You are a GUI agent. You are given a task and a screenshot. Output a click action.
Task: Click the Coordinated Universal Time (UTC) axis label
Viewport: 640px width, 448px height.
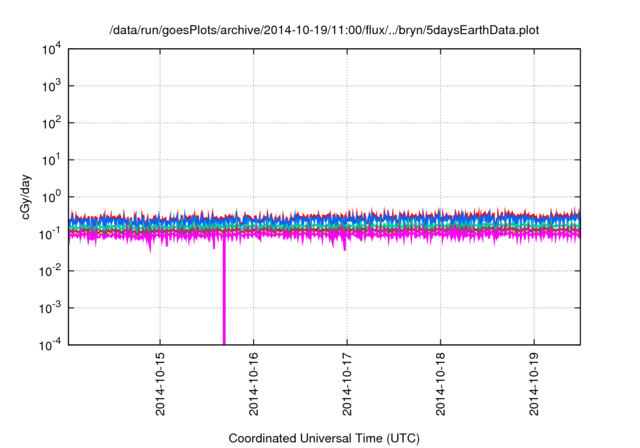pos(324,438)
